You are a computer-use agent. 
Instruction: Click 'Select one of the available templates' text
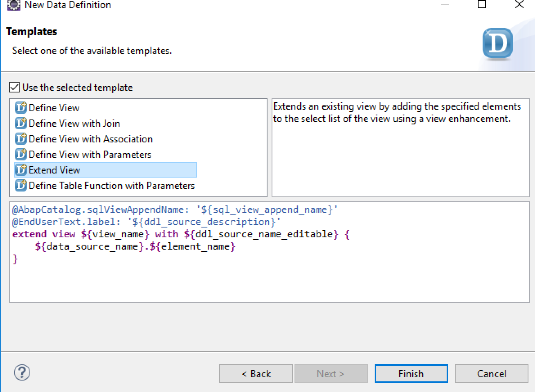[92, 51]
